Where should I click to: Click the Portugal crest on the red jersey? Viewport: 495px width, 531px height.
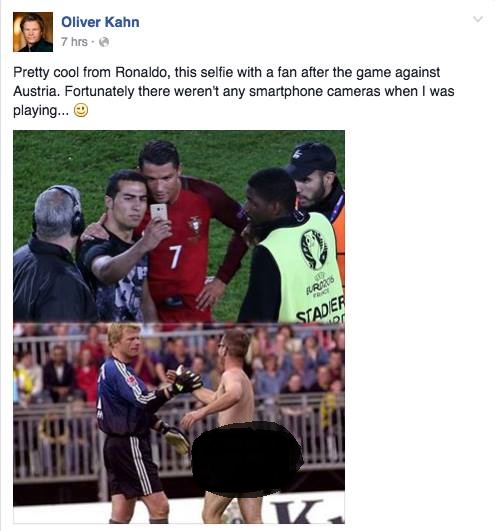pyautogui.click(x=195, y=225)
